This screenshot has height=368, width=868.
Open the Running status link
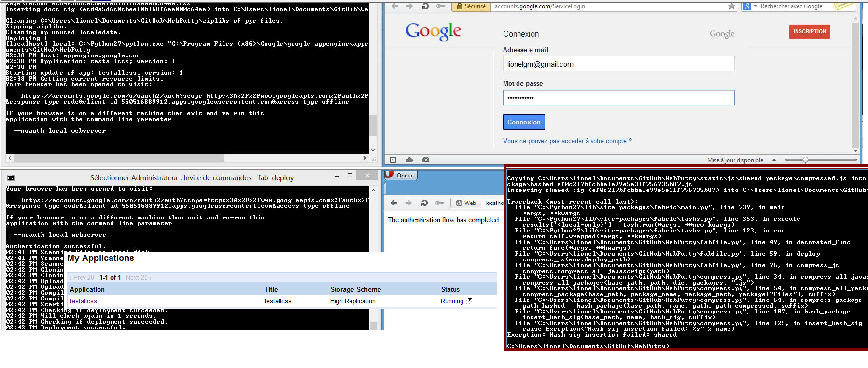452,301
